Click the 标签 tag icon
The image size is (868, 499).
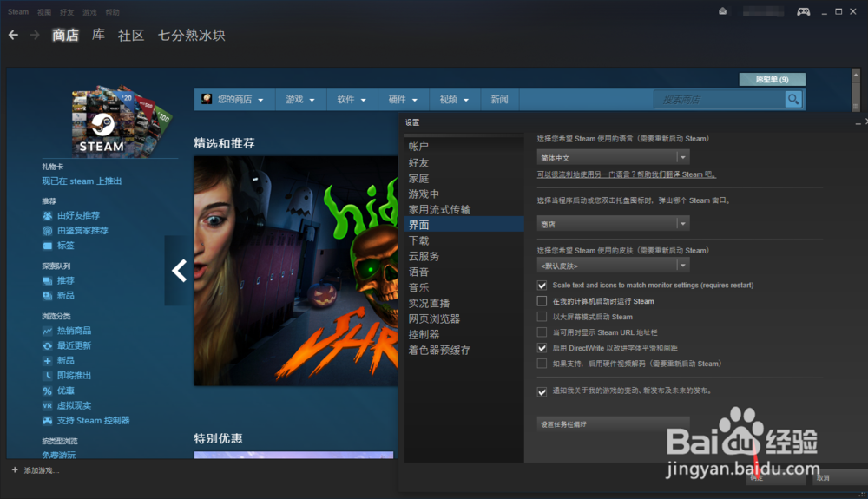pyautogui.click(x=48, y=246)
